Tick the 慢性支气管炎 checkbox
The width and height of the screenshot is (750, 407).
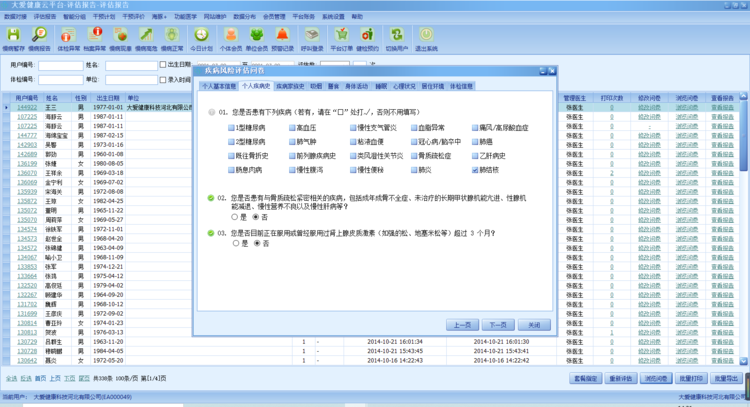point(353,128)
